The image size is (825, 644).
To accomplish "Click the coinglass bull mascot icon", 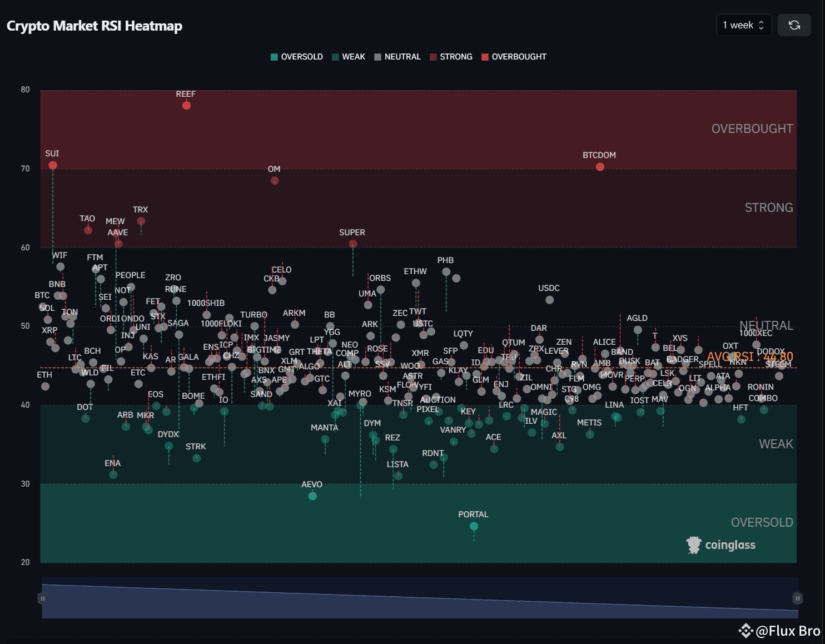I will (x=693, y=545).
